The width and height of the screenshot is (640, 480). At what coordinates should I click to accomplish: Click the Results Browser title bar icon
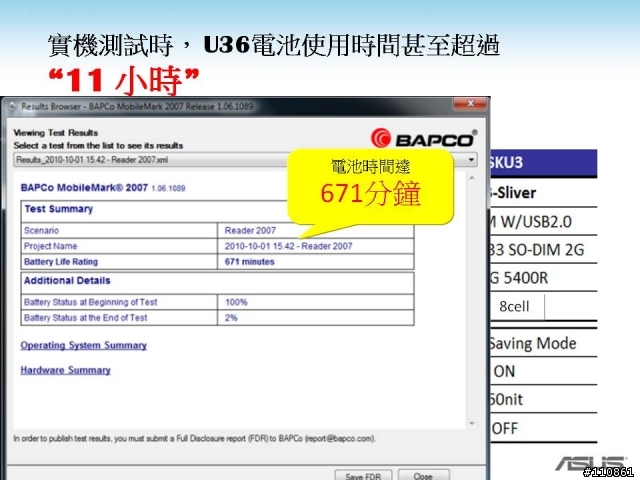point(12,107)
